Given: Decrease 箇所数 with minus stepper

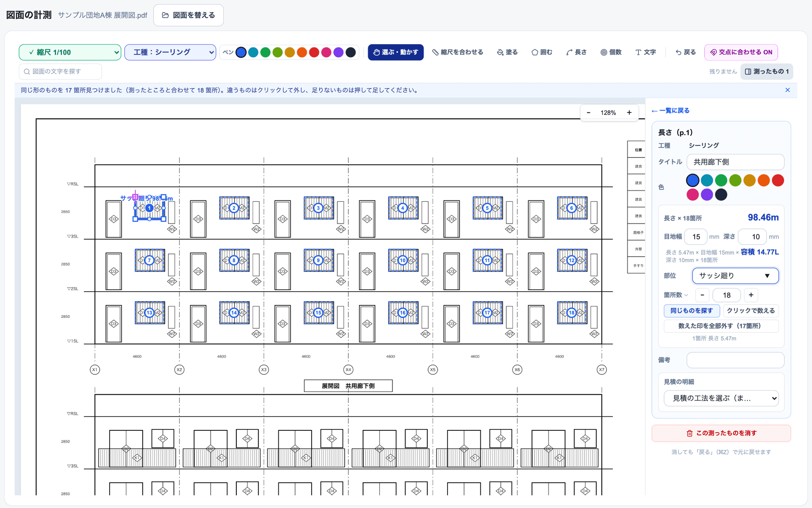Looking at the screenshot, I should (x=702, y=295).
